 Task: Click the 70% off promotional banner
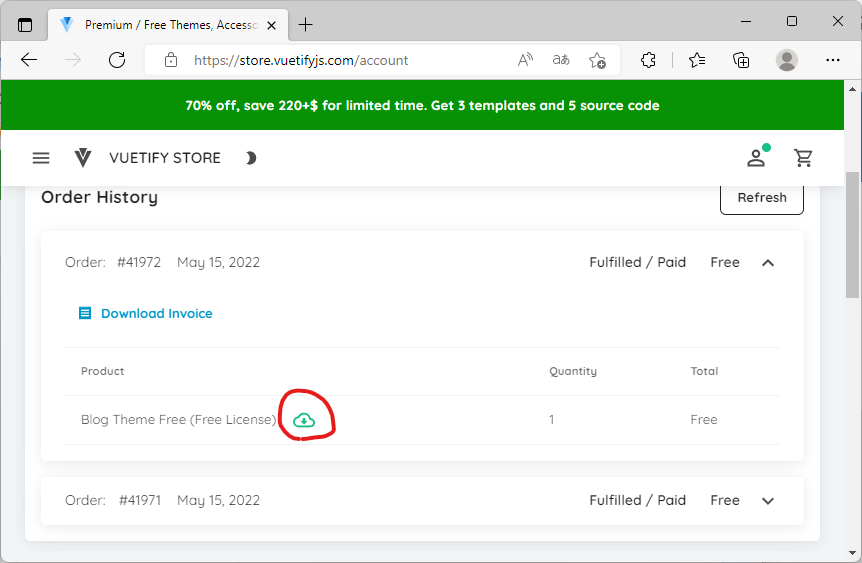pos(422,105)
